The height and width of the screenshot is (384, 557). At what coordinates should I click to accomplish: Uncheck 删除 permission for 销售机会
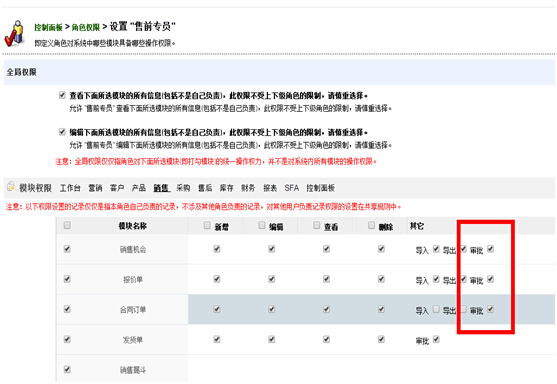pos(381,249)
